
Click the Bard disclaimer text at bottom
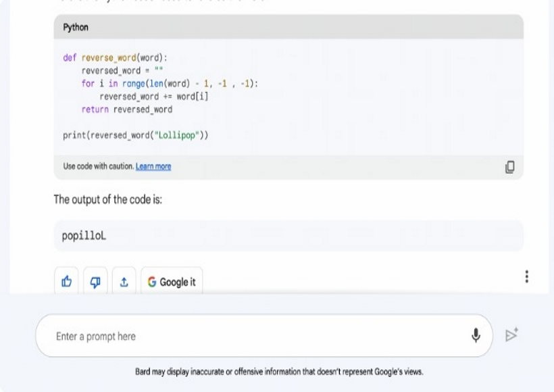tap(279, 372)
